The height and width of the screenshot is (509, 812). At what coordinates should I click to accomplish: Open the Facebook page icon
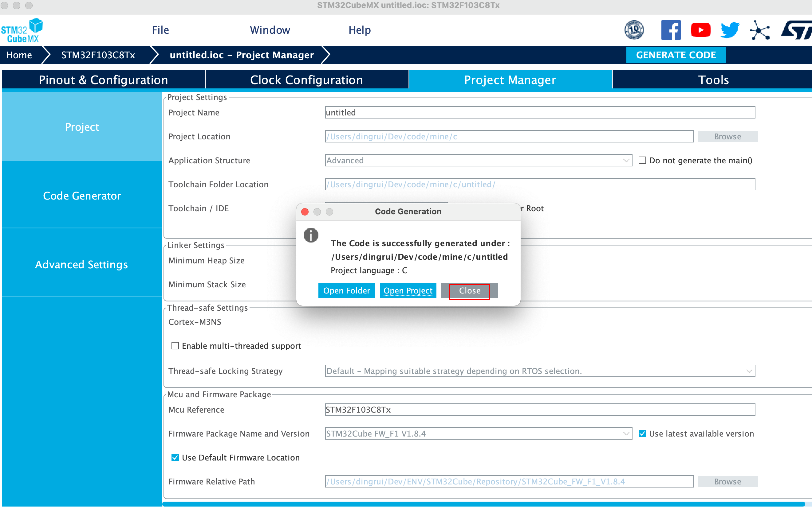[671, 30]
